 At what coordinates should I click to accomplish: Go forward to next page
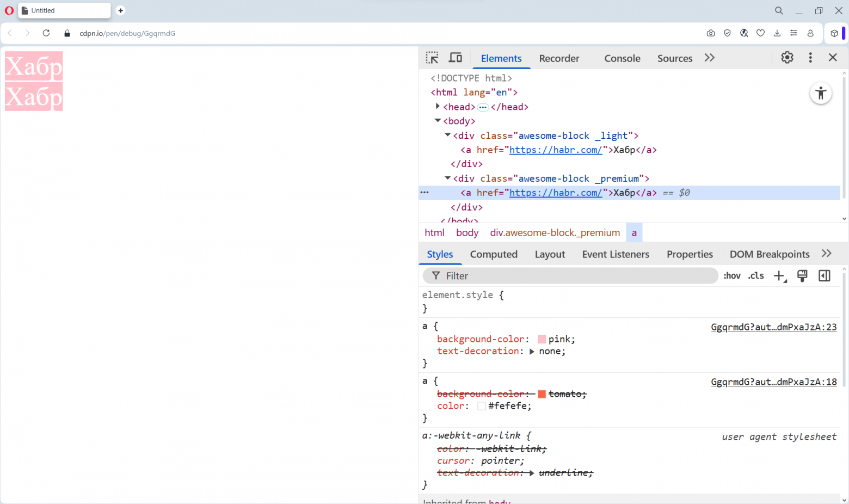coord(27,33)
